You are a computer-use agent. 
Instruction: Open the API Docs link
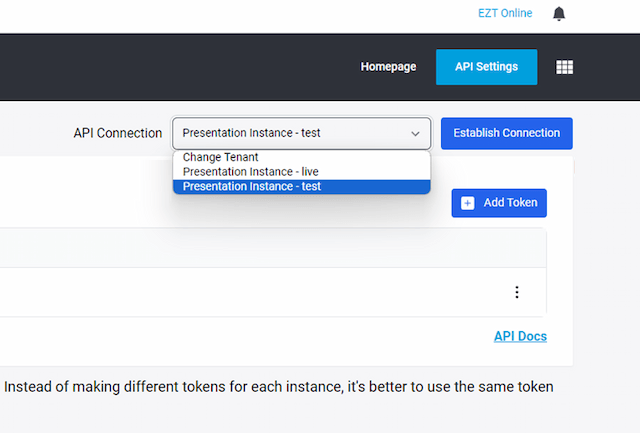coord(520,336)
